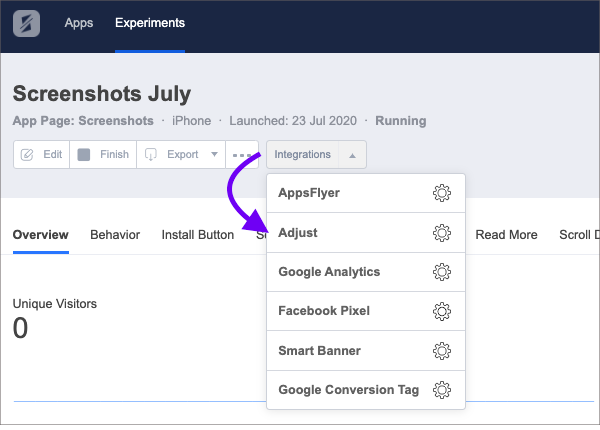600x430 pixels.
Task: Click the Edit pencil icon
Action: [x=27, y=155]
